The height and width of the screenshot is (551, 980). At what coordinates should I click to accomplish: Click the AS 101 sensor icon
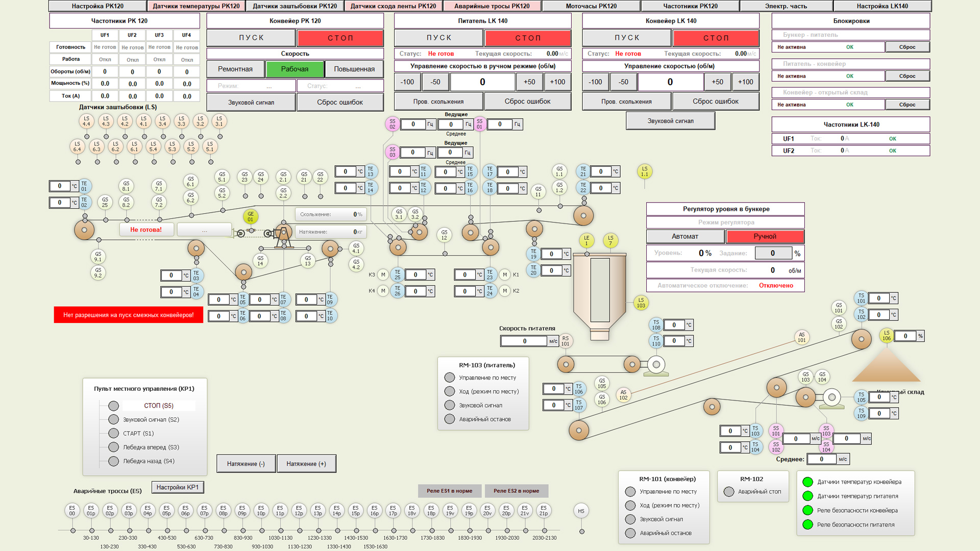tap(802, 337)
